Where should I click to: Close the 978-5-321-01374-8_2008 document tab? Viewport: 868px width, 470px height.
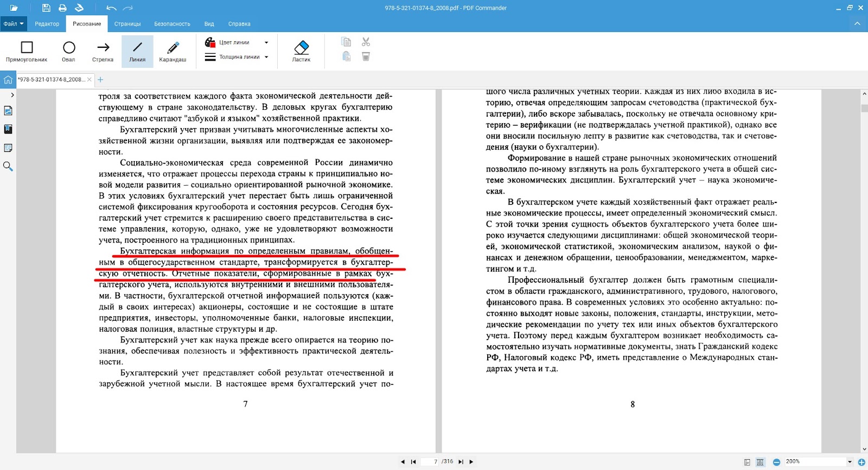pyautogui.click(x=90, y=79)
